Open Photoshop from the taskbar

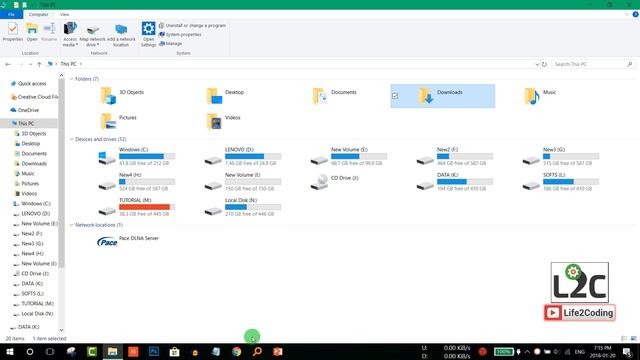pos(154,351)
